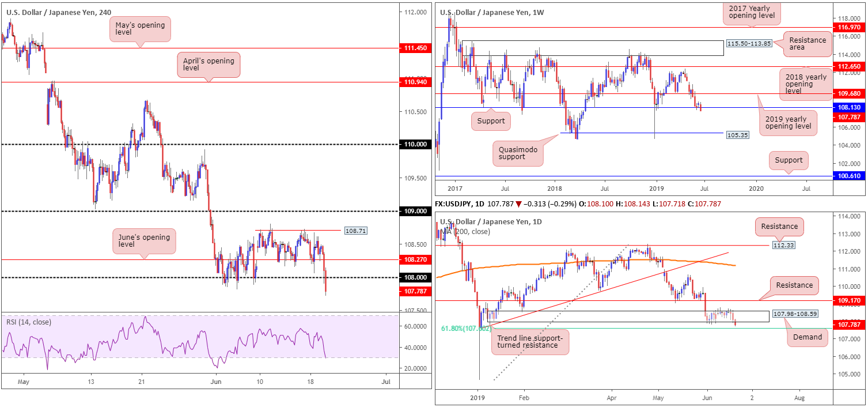Select the Quasimodo support callout

517,154
